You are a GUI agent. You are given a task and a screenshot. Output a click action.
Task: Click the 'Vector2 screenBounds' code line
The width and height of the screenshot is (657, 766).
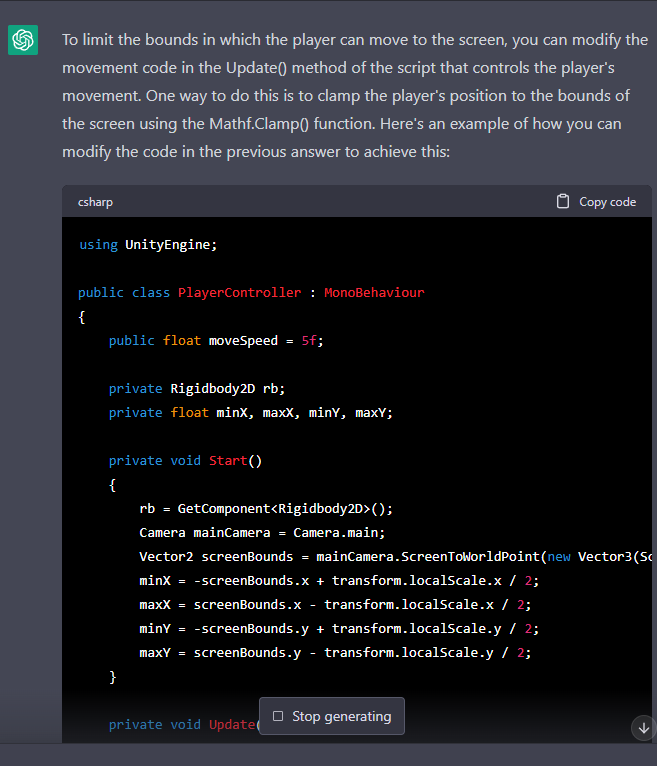pos(395,556)
